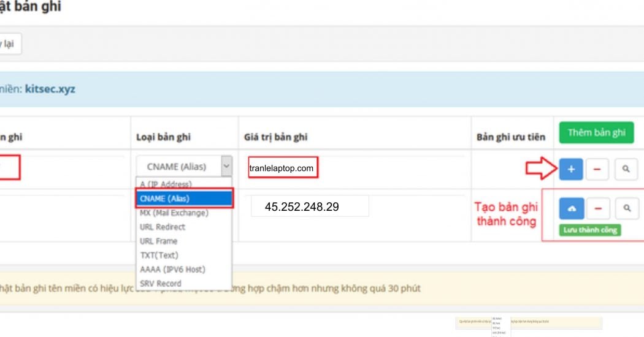
Task: Click the domain name kitsec.xyz
Action: [50, 89]
